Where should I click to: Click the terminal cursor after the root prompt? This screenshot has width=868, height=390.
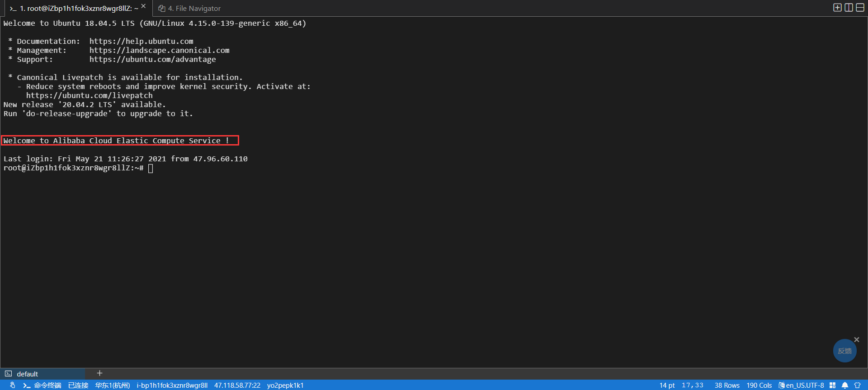point(151,168)
